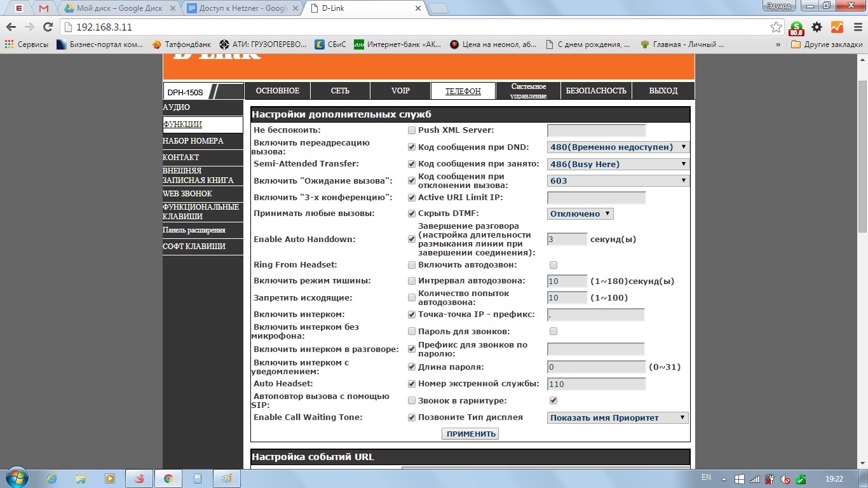This screenshot has width=868, height=488.
Task: Open the Сервисы apps shortcut
Action: pyautogui.click(x=27, y=44)
